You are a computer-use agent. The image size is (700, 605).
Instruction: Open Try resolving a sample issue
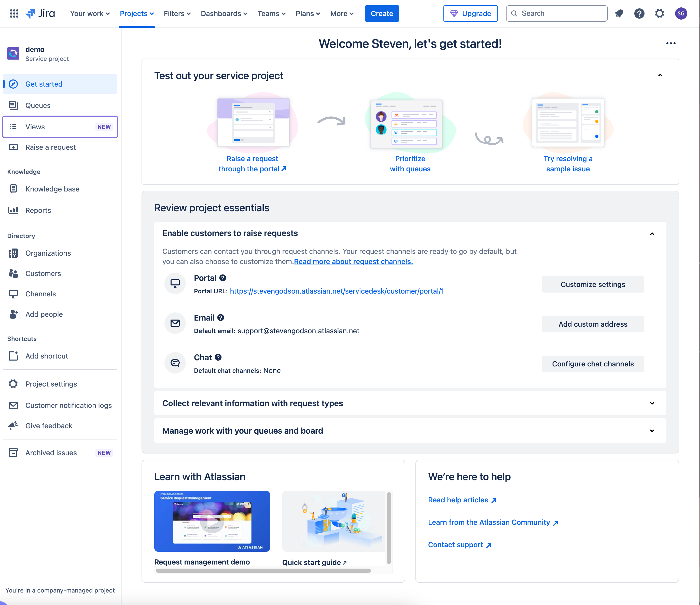tap(568, 163)
